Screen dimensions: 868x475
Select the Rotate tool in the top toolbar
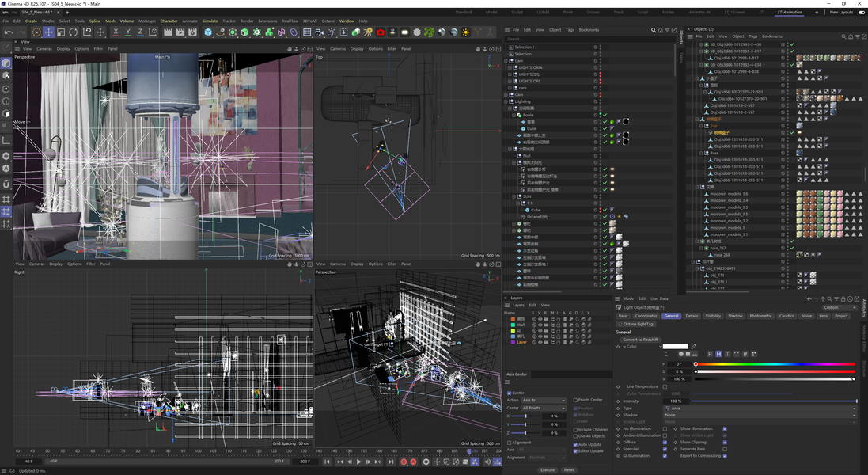74,32
